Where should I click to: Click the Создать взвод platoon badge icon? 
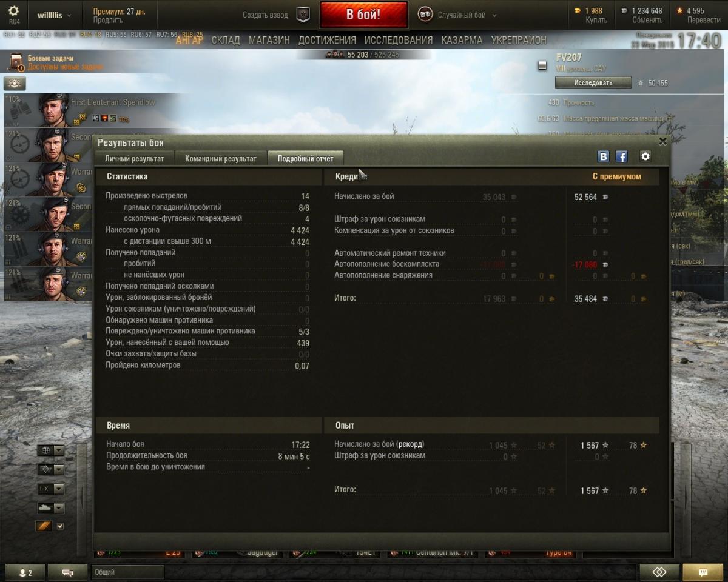coord(303,15)
